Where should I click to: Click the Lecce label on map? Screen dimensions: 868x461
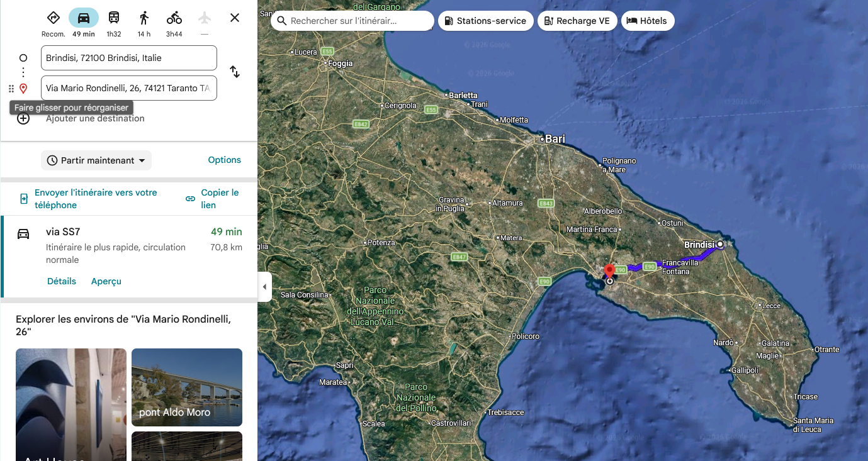click(771, 306)
